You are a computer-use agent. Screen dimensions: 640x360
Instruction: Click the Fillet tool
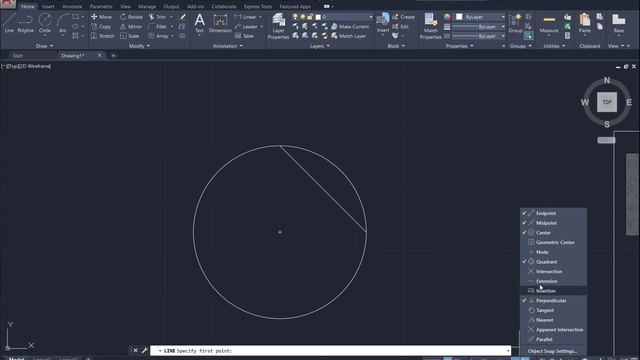[158, 27]
